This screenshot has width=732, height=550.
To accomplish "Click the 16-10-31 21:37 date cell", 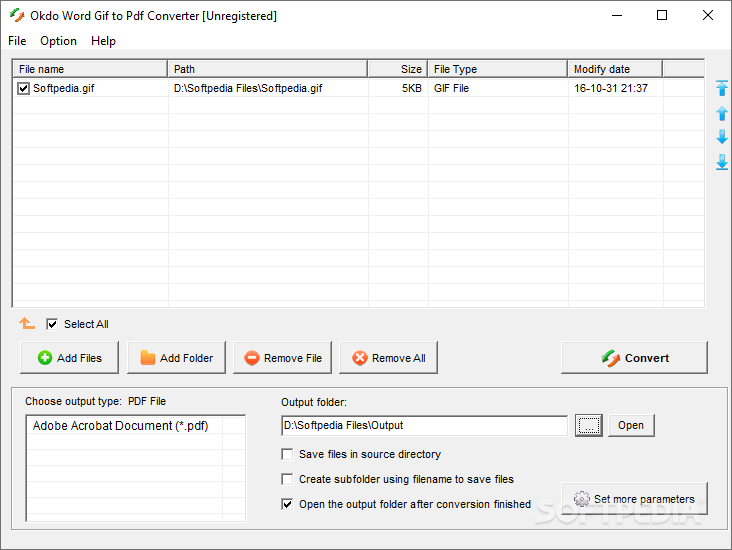I will [611, 88].
